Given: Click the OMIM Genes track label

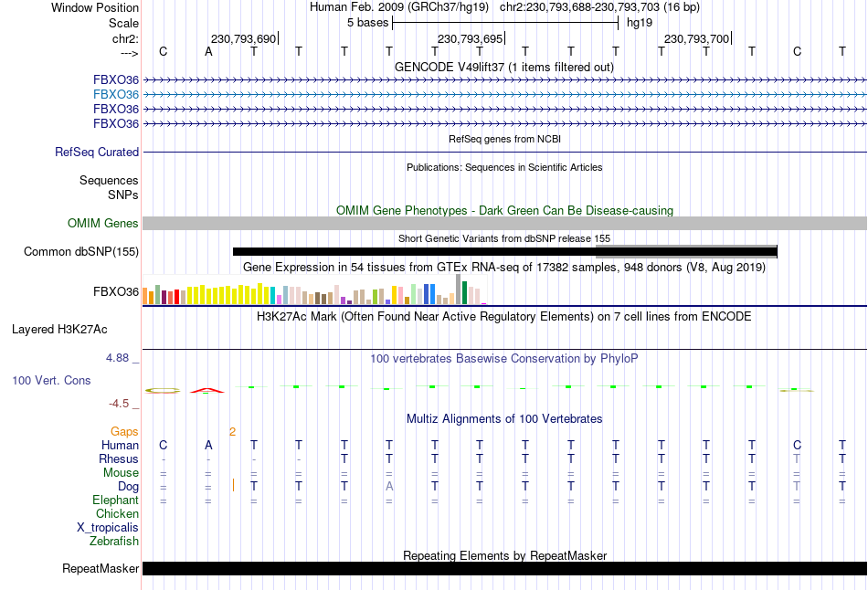Looking at the screenshot, I should click(x=102, y=223).
